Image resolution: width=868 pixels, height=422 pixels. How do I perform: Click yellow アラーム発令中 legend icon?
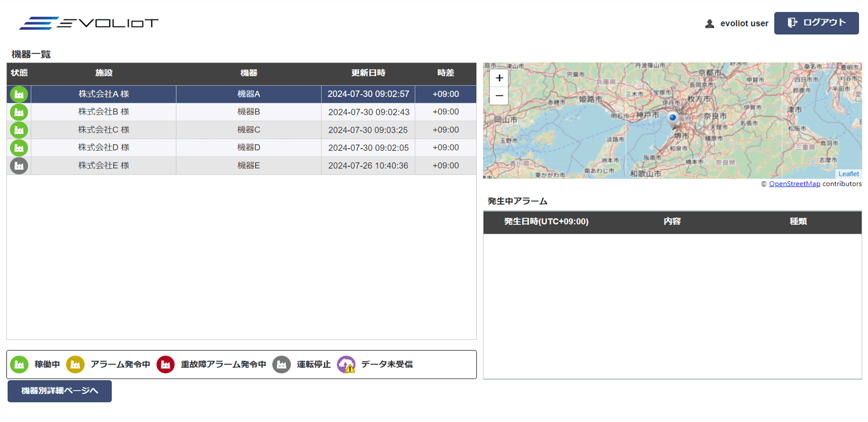(x=75, y=364)
